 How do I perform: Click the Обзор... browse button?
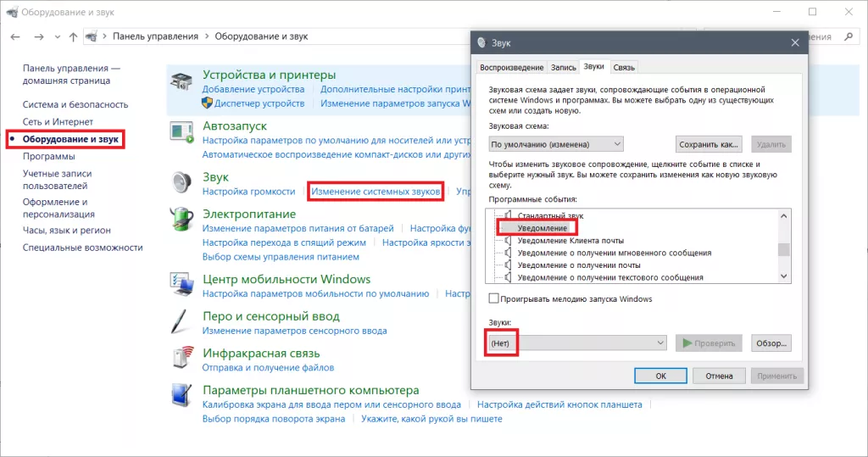coord(771,343)
